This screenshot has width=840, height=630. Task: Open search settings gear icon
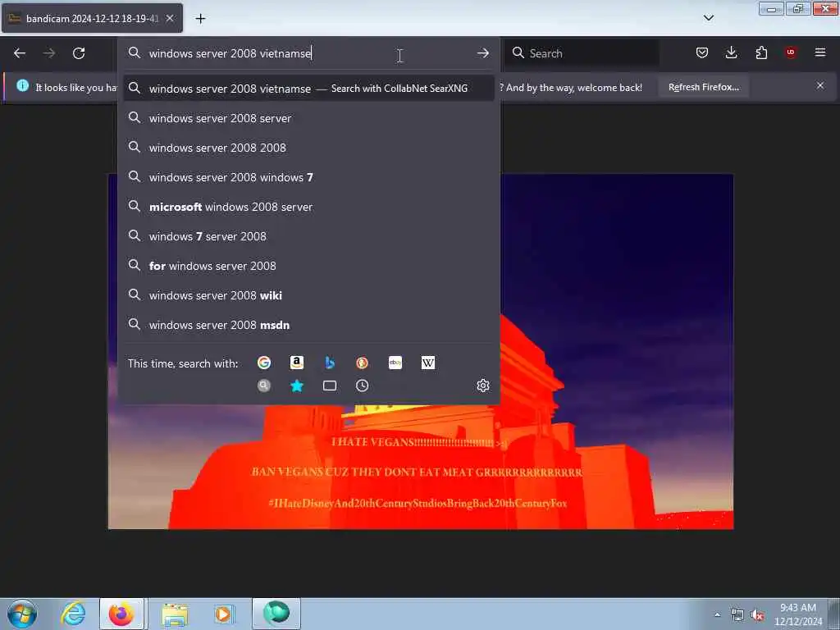point(483,386)
